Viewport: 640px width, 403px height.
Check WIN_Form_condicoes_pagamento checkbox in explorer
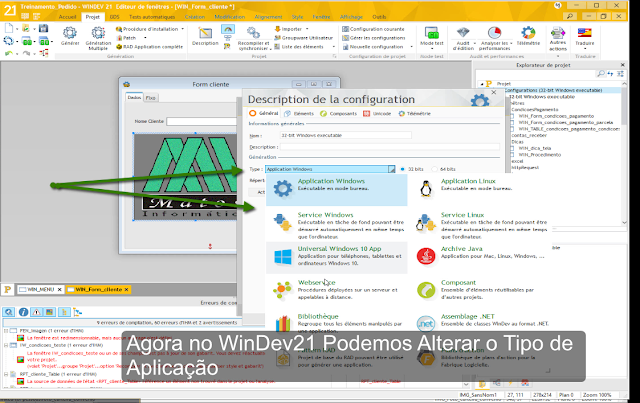click(x=513, y=116)
